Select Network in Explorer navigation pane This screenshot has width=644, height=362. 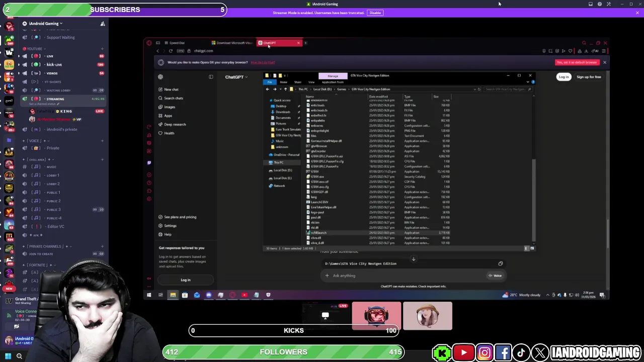[x=279, y=186]
